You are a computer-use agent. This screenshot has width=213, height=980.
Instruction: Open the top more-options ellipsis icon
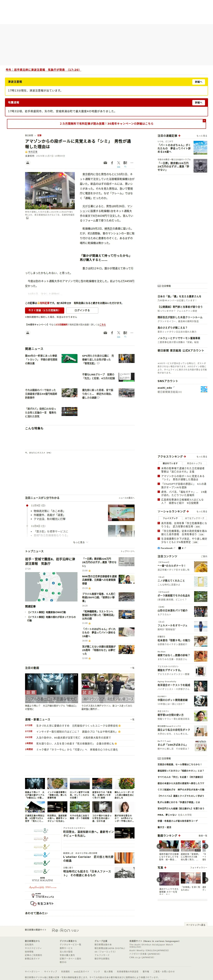pyautogui.click(x=132, y=163)
